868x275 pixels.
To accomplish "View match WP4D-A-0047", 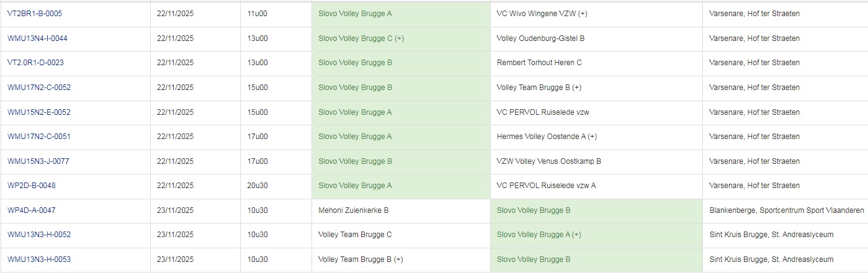I will (x=32, y=210).
